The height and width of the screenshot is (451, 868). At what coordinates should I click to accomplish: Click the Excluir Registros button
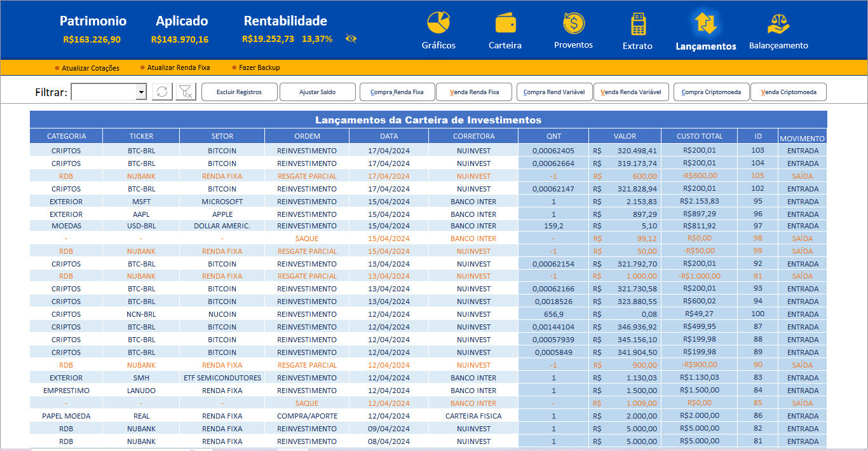tap(239, 92)
